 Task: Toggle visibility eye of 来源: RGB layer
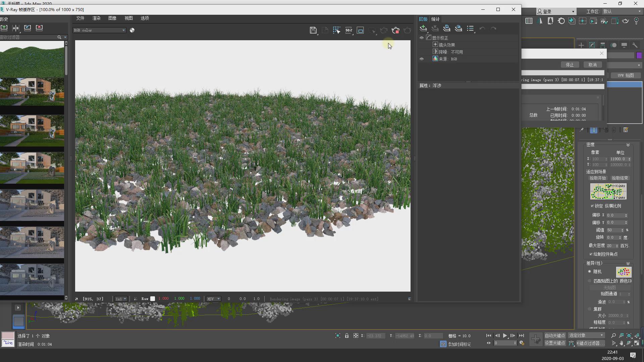[422, 59]
